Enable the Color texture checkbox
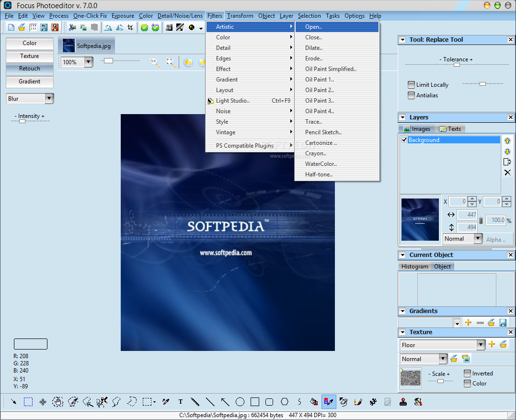The height and width of the screenshot is (420, 516). [x=467, y=384]
